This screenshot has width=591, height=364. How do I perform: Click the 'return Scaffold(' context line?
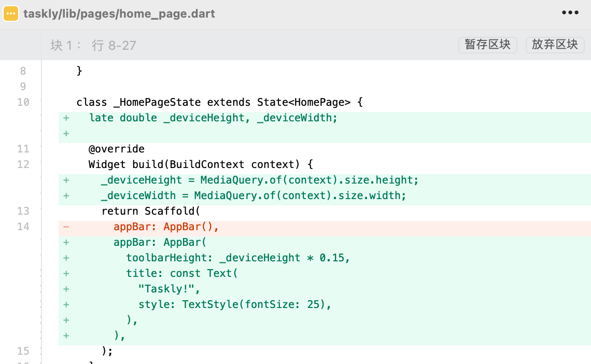point(150,211)
